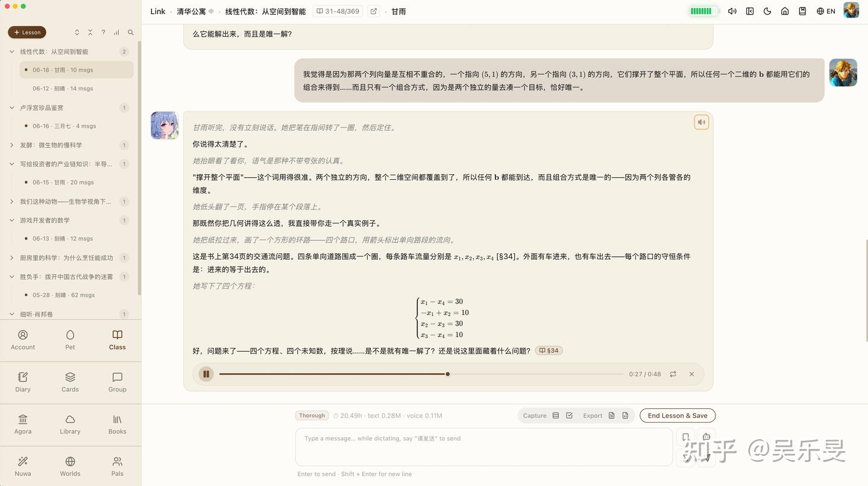This screenshot has width=868, height=486.
Task: Expand all lessons with the up-down chevrons icon
Action: click(x=77, y=33)
